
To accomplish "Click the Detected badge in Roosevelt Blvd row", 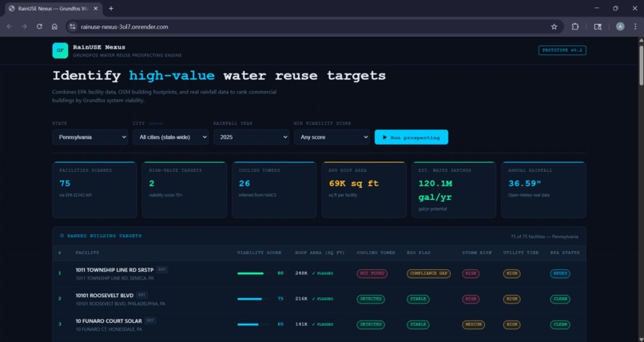I will (x=371, y=299).
